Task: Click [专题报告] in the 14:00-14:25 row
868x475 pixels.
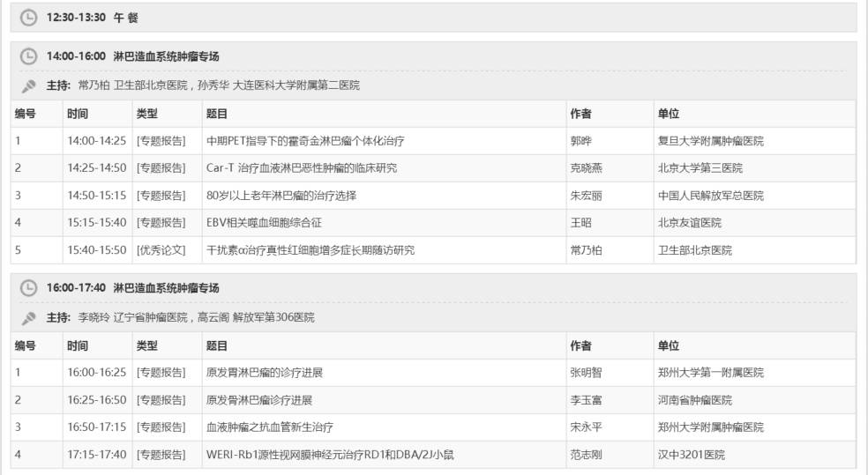Action: 161,141
